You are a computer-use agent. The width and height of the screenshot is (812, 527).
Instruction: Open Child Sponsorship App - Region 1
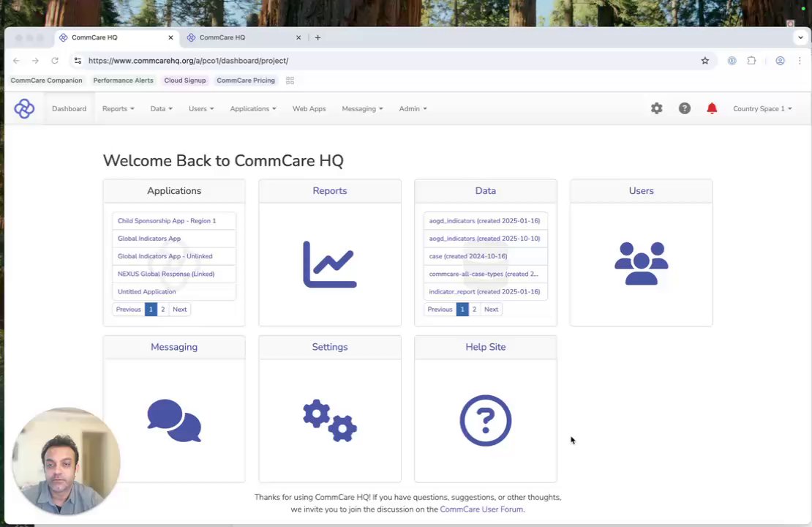167,221
